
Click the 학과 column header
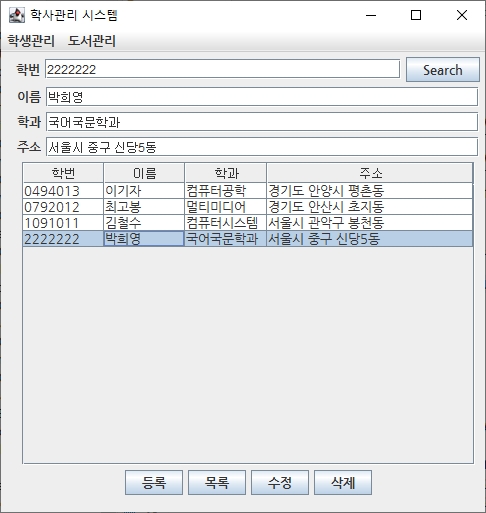click(x=226, y=173)
